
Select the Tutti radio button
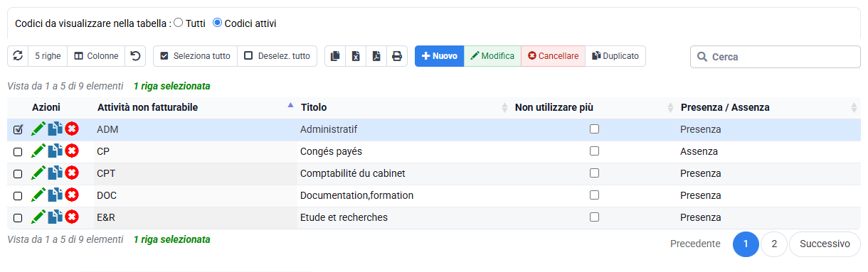pos(179,23)
